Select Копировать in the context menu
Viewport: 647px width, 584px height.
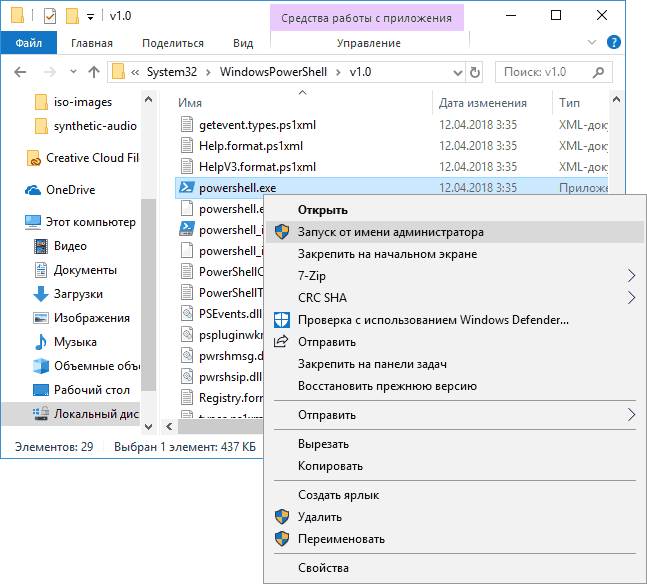tap(454, 466)
